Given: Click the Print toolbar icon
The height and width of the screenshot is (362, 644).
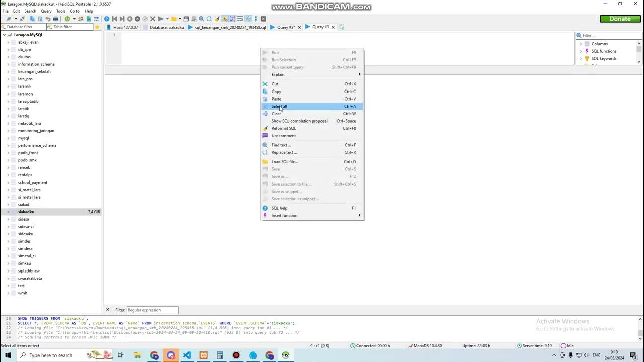Looking at the screenshot, I should coord(55,19).
